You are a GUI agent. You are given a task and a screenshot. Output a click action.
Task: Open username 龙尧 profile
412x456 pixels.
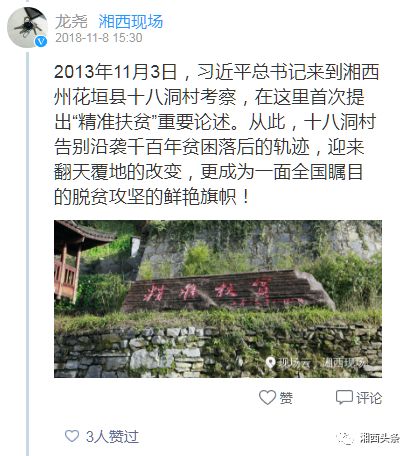point(71,22)
